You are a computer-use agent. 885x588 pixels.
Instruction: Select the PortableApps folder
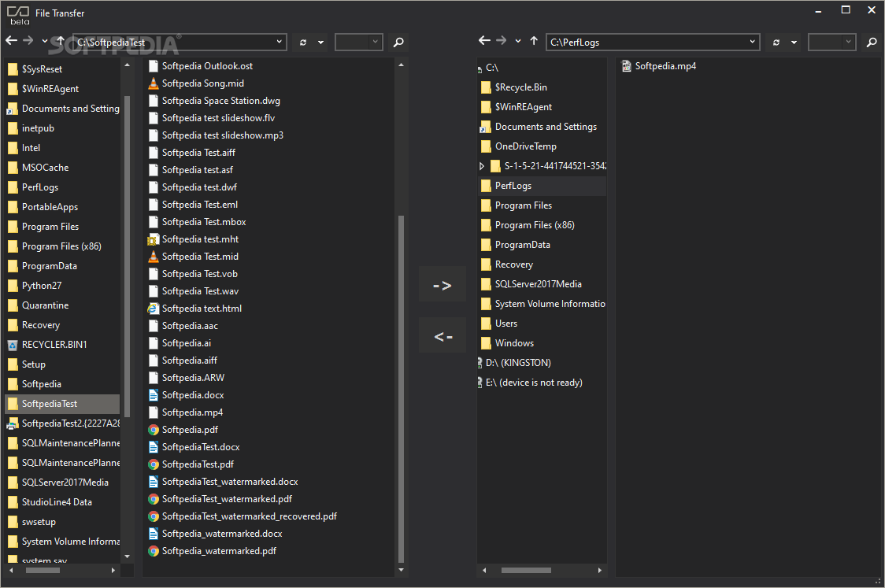point(43,207)
